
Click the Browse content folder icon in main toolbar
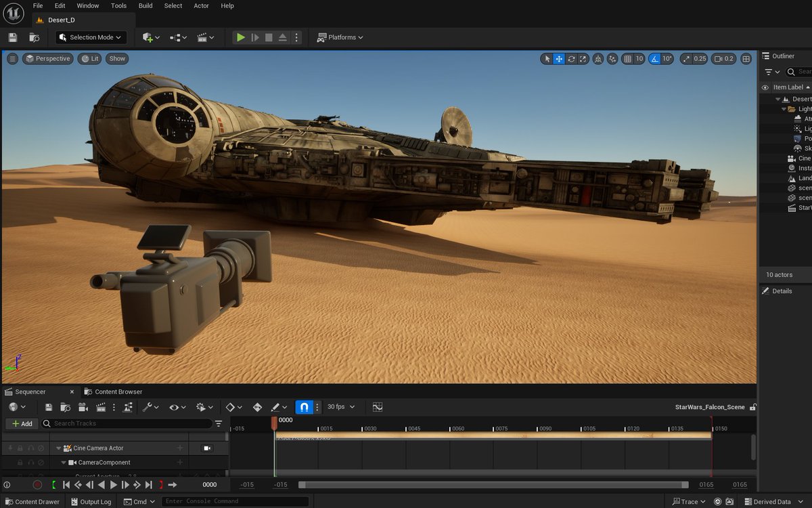click(35, 37)
